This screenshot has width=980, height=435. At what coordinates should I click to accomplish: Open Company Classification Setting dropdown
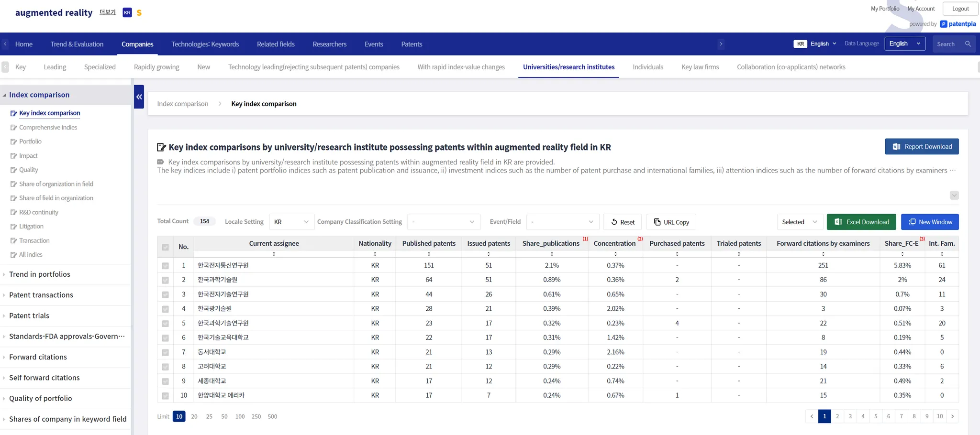(443, 222)
